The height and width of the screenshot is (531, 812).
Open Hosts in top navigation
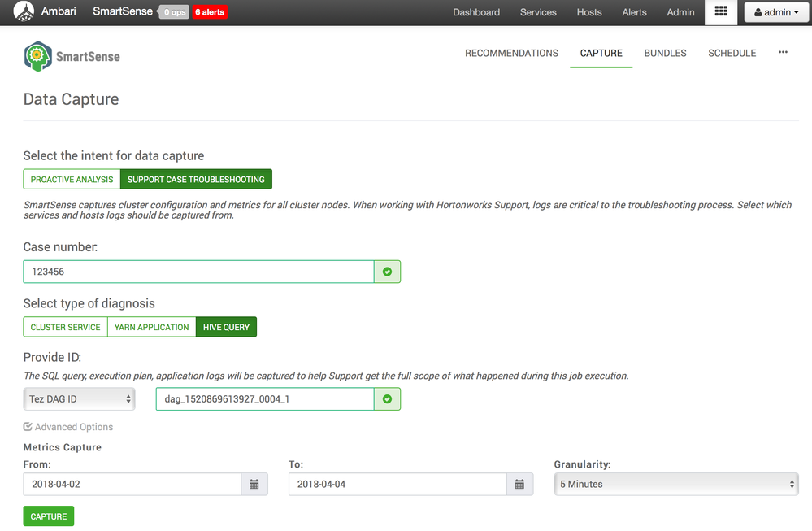589,12
